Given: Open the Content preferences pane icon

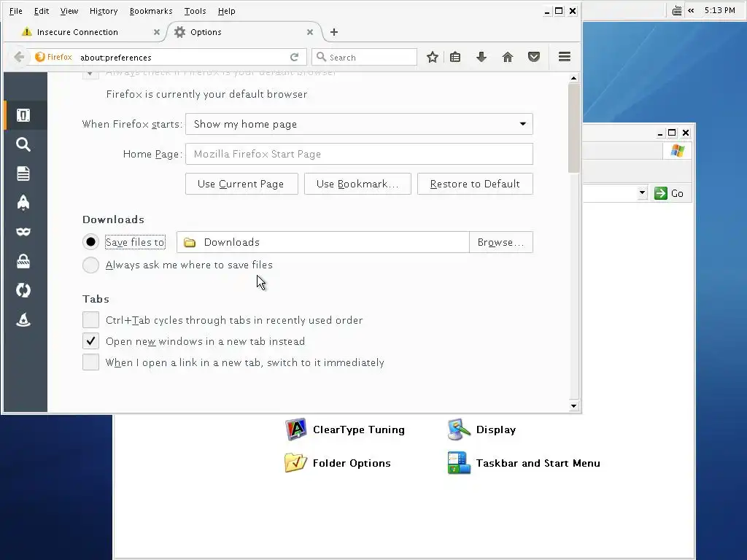Looking at the screenshot, I should 23,174.
